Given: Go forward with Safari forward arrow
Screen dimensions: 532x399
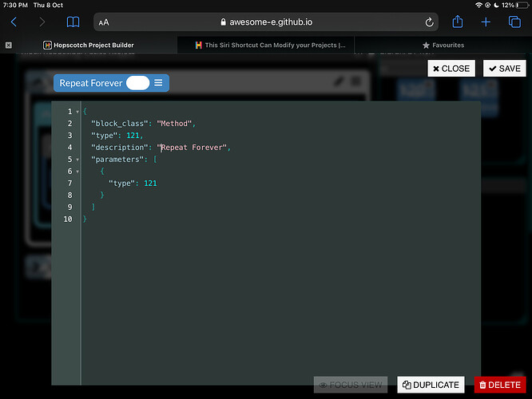Looking at the screenshot, I should 42,22.
